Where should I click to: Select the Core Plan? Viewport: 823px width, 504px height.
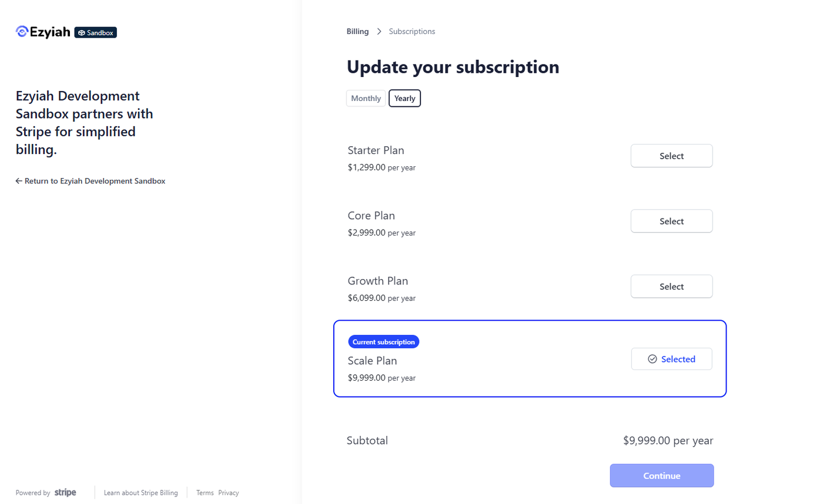[x=671, y=221]
